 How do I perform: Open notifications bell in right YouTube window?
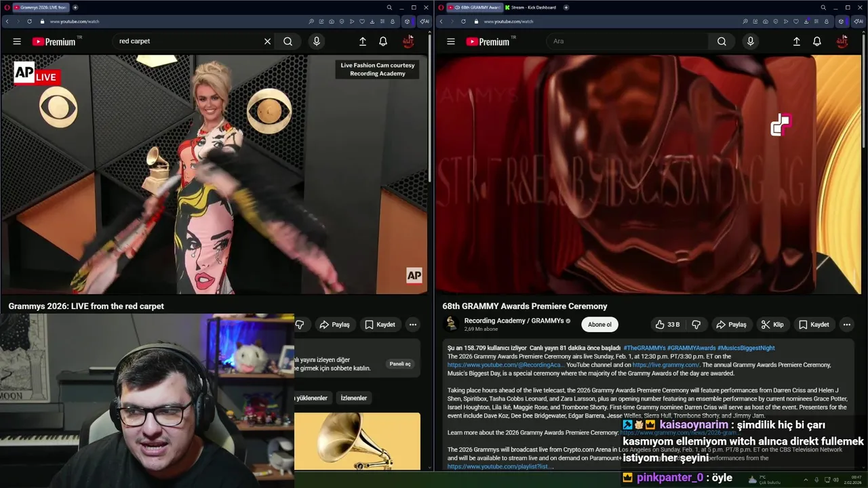tap(817, 41)
